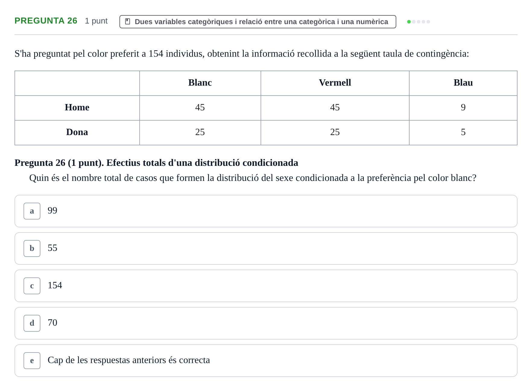Click the Dona Blau cell value 5
This screenshot has width=532, height=392.
(x=463, y=132)
